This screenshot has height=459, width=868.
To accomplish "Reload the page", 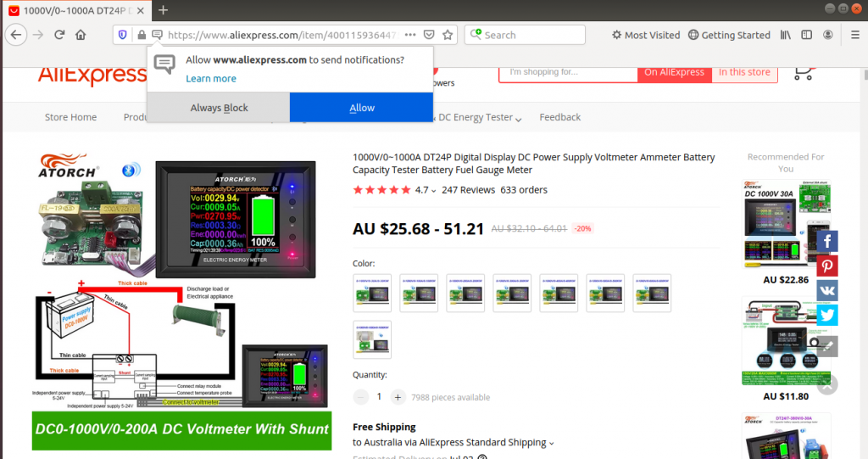I will (59, 35).
